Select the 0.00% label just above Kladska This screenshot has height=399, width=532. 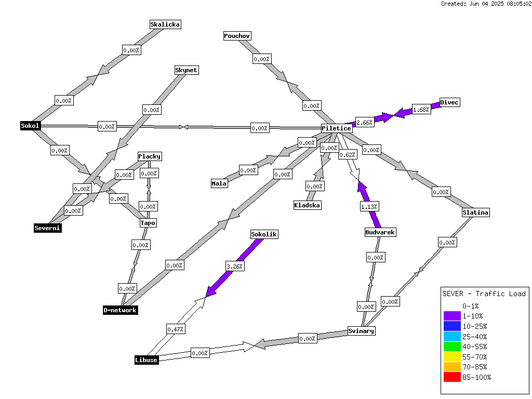315,187
